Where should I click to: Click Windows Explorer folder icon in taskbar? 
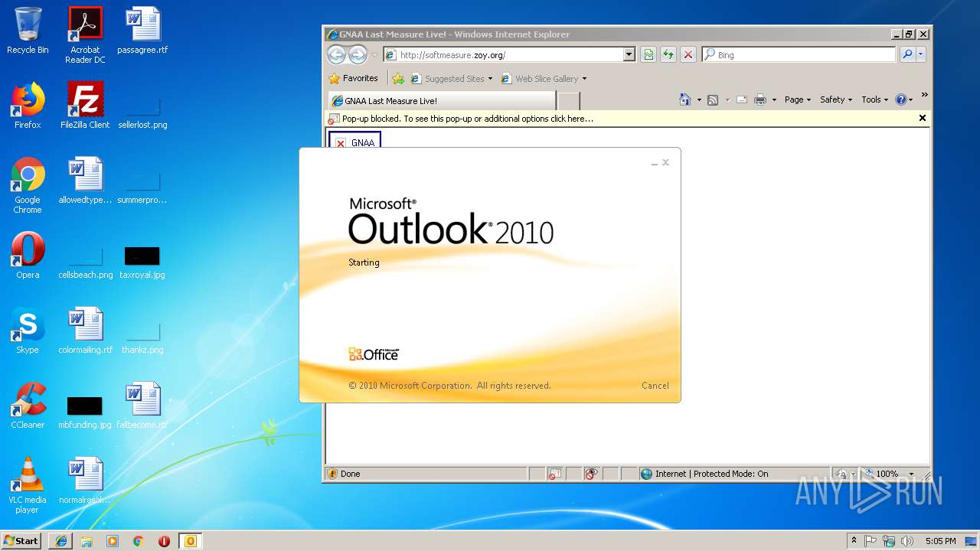[87, 541]
